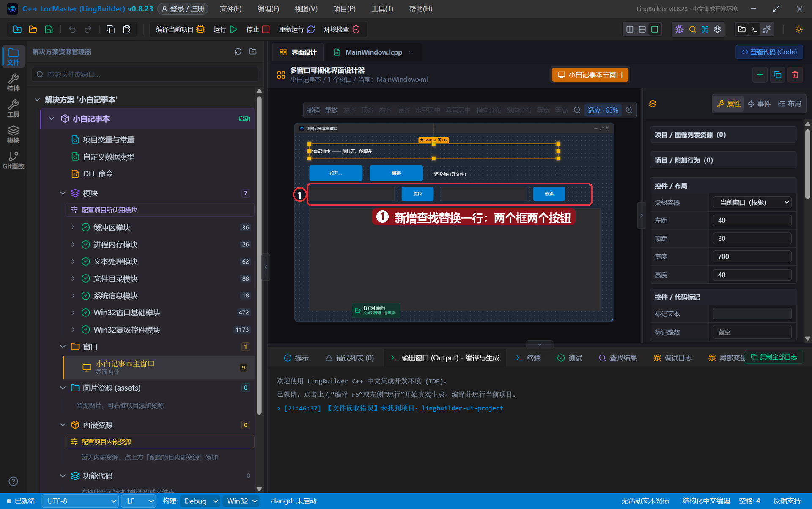The image size is (812, 509).
Task: Click the 宽度 value field showing 700
Action: 752,256
